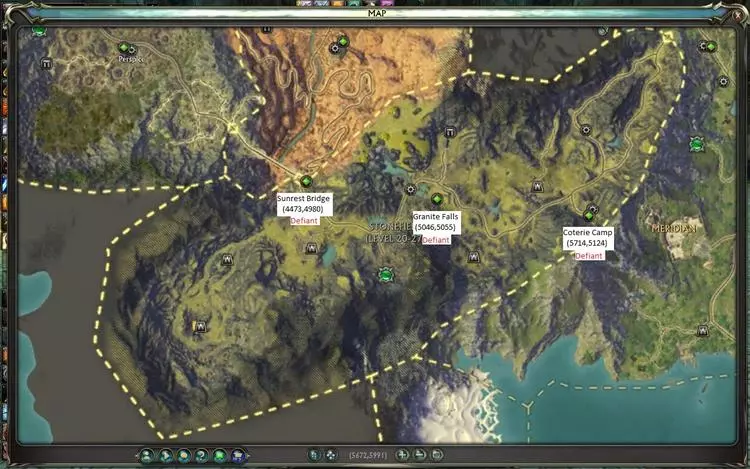The width and height of the screenshot is (750, 469).
Task: Click the lone gear icon northeast of Granite Falls
Action: click(x=586, y=130)
